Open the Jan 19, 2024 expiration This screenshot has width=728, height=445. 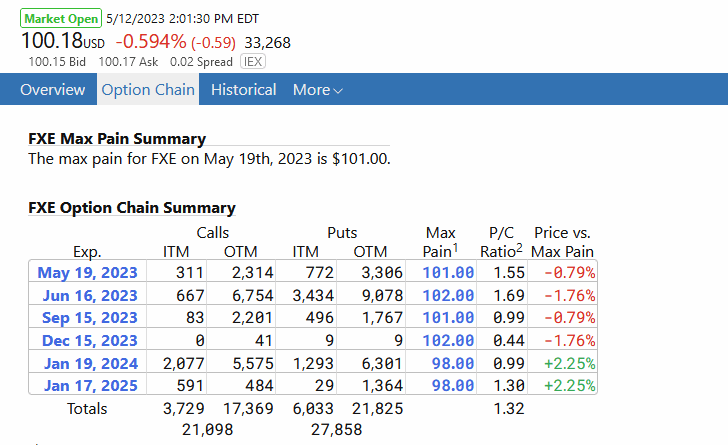click(88, 363)
